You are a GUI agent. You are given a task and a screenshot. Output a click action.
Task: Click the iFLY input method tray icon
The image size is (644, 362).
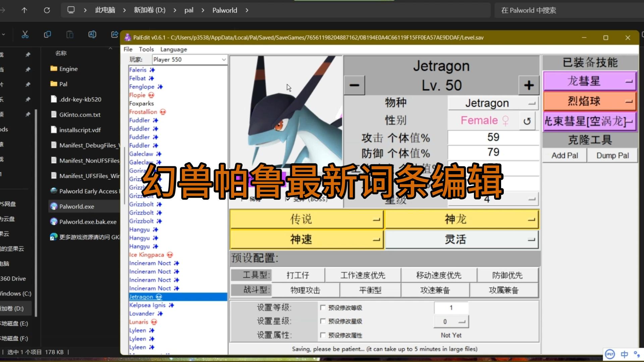point(610,354)
